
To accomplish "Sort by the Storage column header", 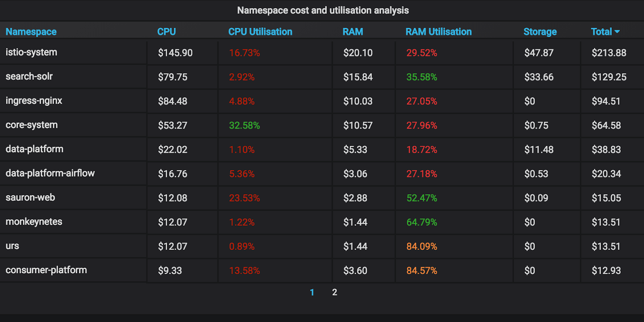I will pos(540,32).
